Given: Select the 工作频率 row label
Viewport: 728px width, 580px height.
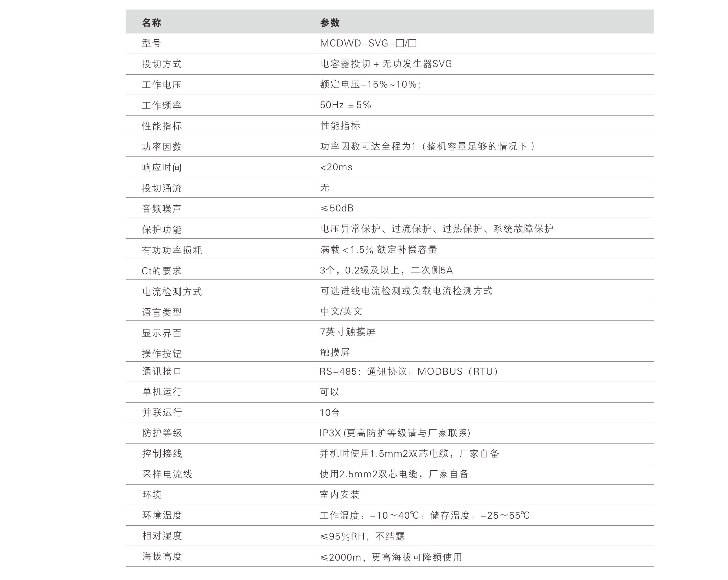Looking at the screenshot, I should point(162,105).
